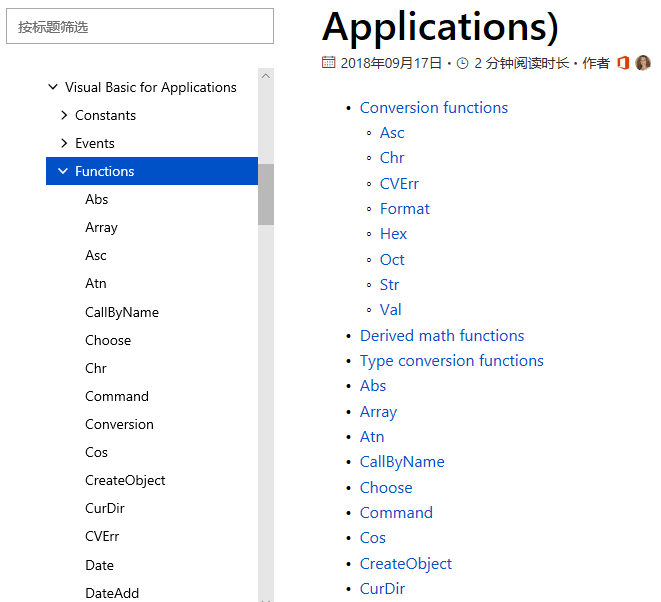Expand the Constants tree node
The width and height of the screenshot is (661, 602).
(64, 115)
